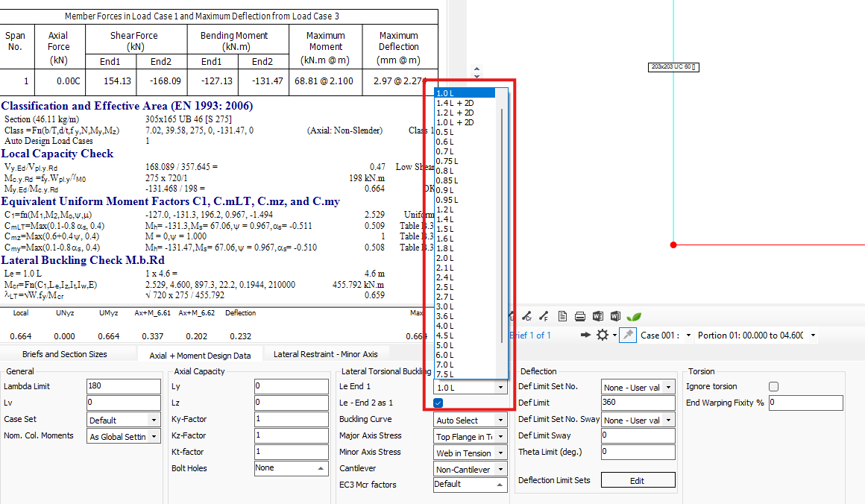Select 2.0 L effective length option

click(x=465, y=258)
